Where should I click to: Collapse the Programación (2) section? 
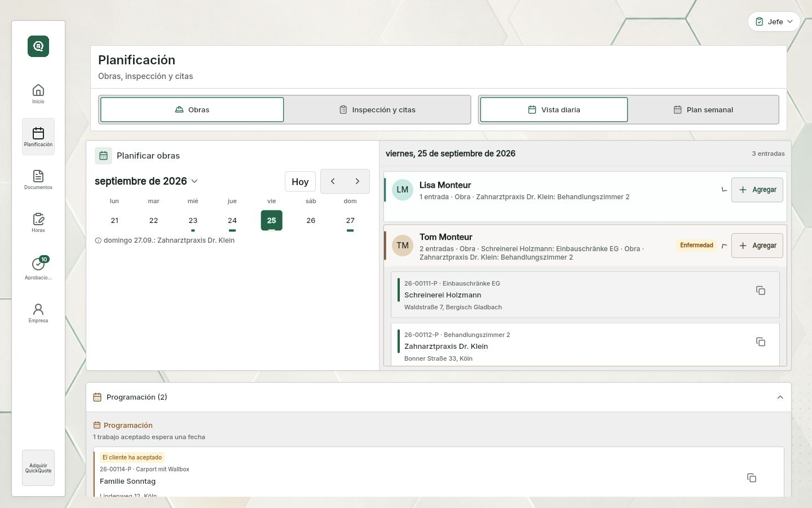[x=780, y=397]
